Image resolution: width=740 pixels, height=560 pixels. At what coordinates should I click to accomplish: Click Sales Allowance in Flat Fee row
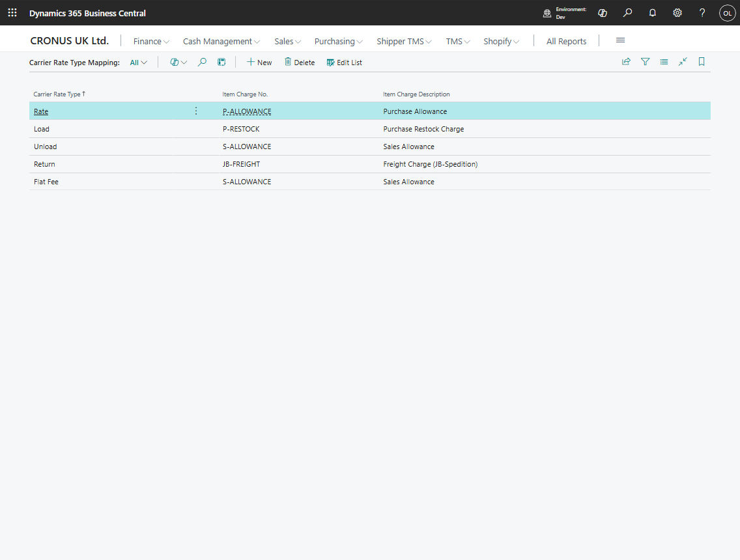tap(408, 182)
